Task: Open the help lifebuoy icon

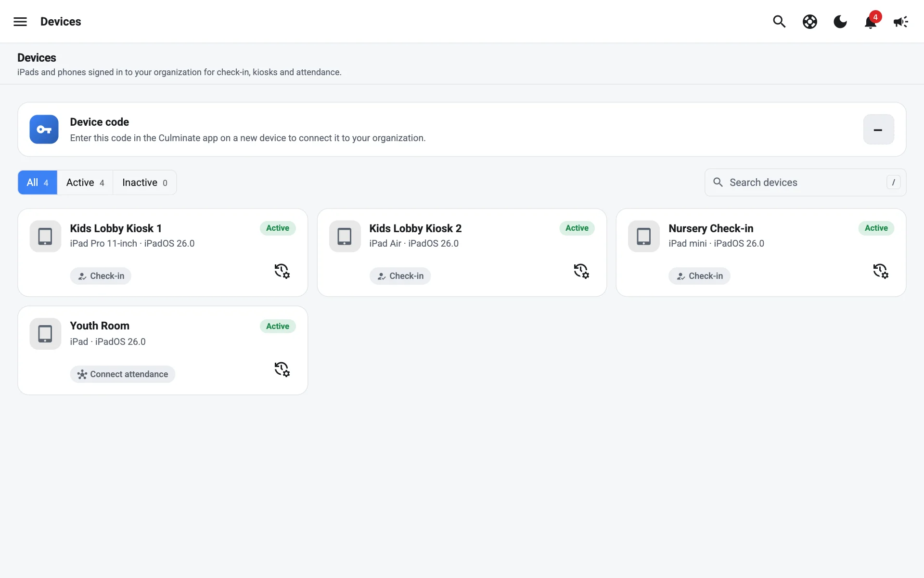Action: click(x=810, y=22)
